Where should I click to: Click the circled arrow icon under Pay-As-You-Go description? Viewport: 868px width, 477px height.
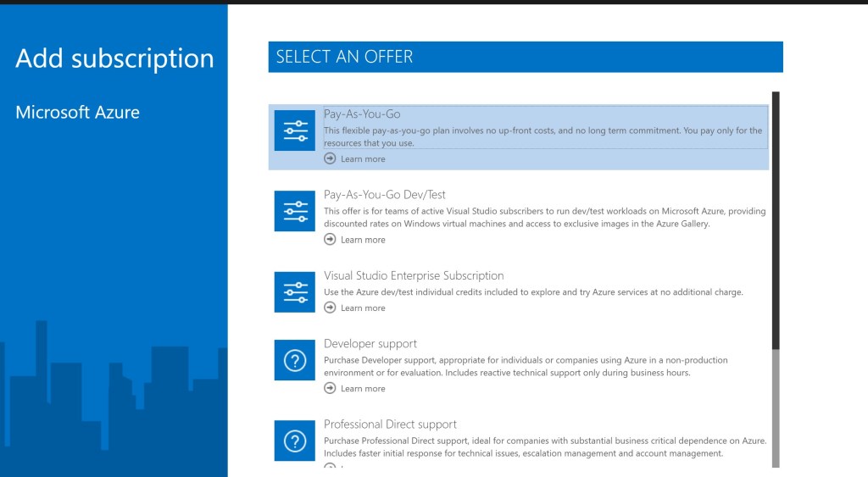point(330,158)
